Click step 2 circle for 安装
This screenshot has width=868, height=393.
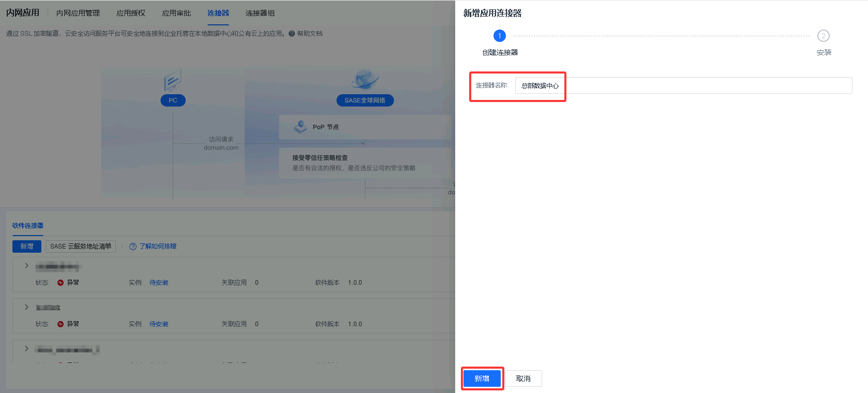click(824, 36)
